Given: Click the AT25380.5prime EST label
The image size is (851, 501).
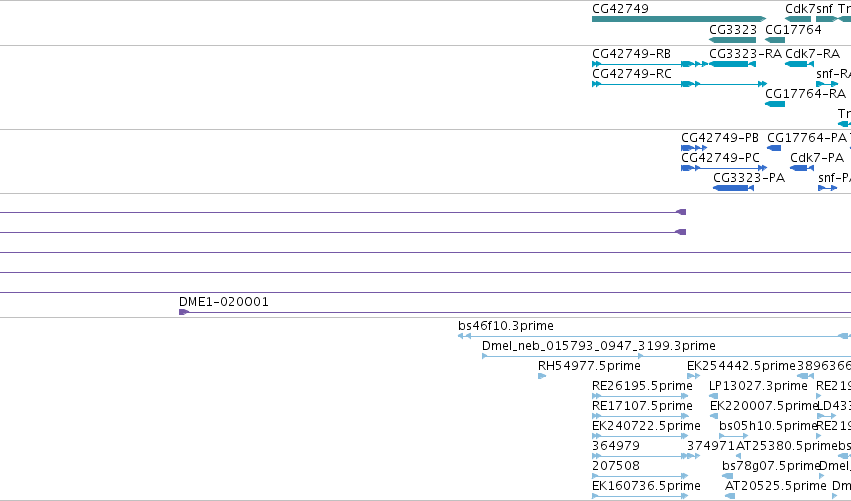Looking at the screenshot, I should 786,446.
